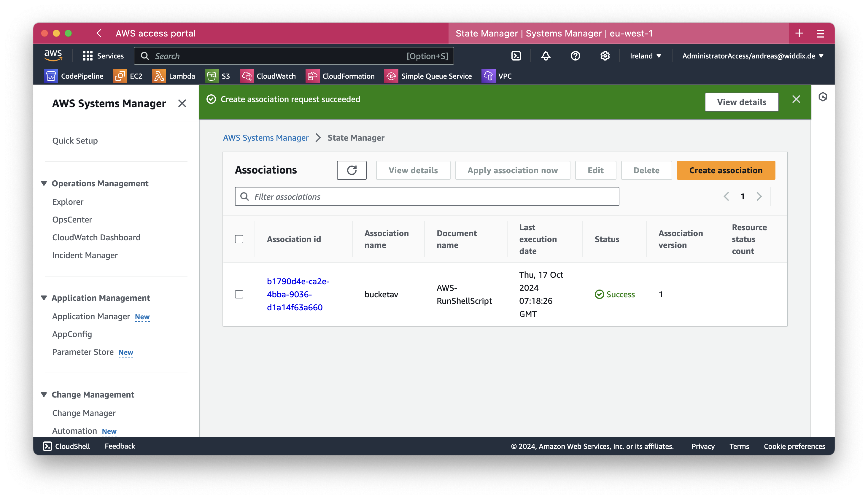868x499 pixels.
Task: Open Quick Setup in the sidebar
Action: click(x=75, y=141)
